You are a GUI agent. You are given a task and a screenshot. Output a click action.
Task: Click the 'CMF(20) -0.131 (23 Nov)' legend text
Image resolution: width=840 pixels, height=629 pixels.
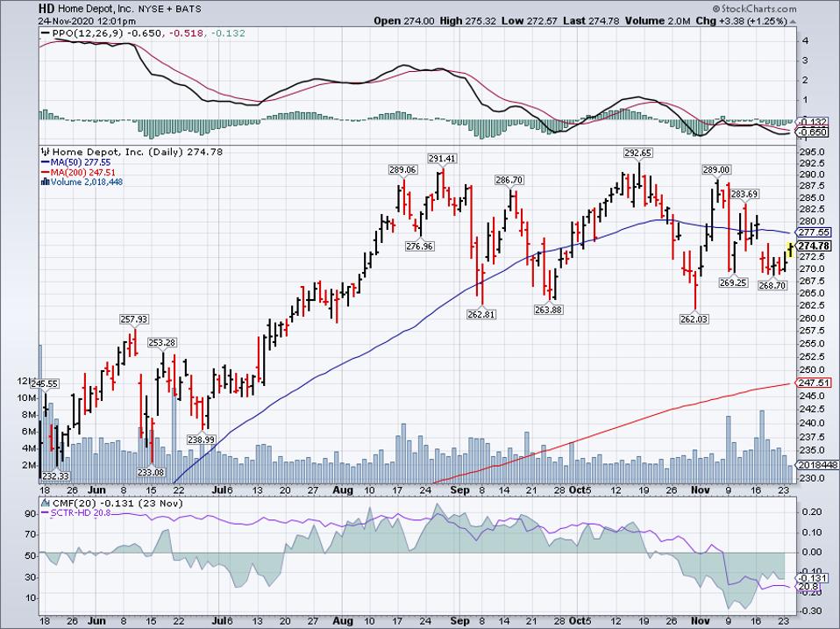(x=117, y=504)
